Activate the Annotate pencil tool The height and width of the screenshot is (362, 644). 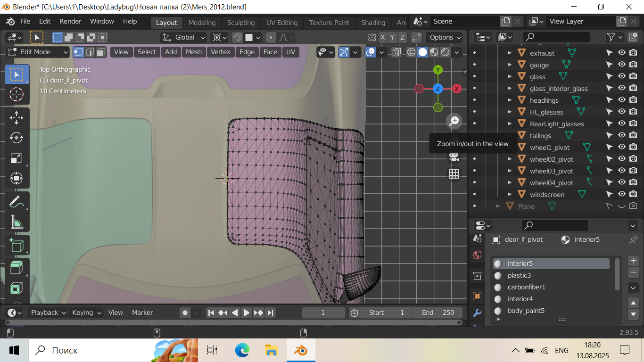17,202
